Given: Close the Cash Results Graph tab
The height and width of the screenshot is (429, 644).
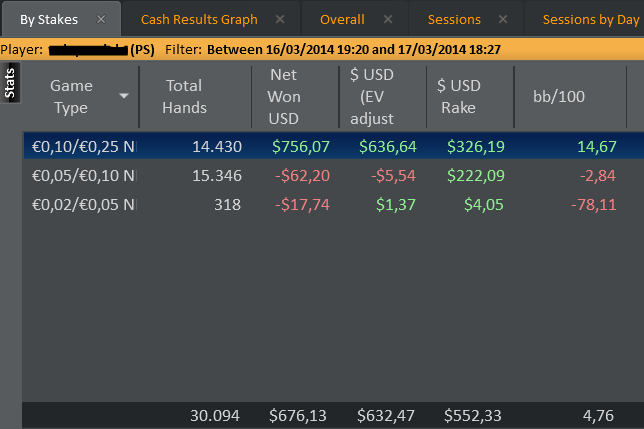Looking at the screenshot, I should point(280,19).
